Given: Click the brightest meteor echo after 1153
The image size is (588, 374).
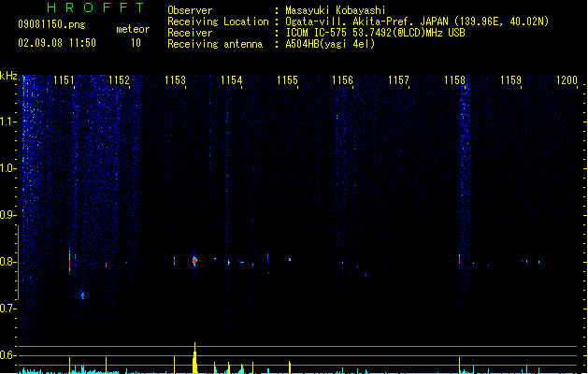Looking at the screenshot, I should [x=194, y=260].
